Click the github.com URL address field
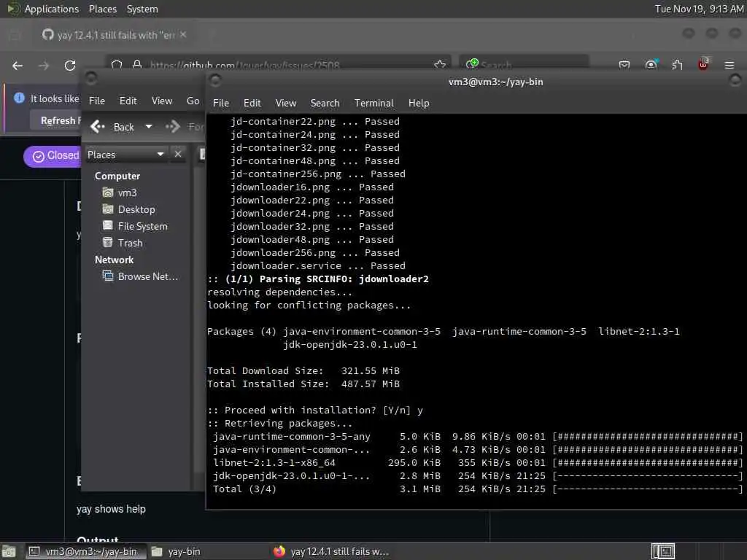The width and height of the screenshot is (747, 560). click(x=279, y=65)
